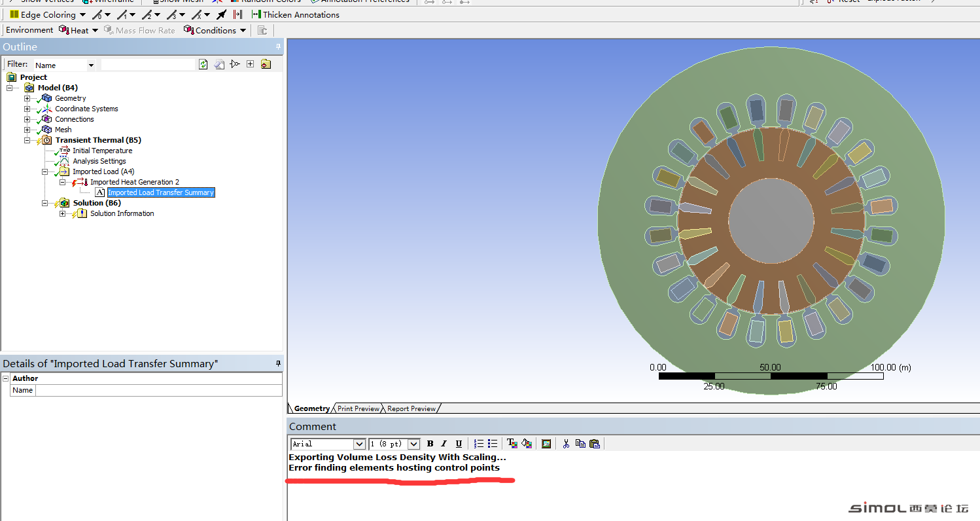The image size is (980, 521).
Task: Toggle underline in the Comment editor
Action: (459, 444)
